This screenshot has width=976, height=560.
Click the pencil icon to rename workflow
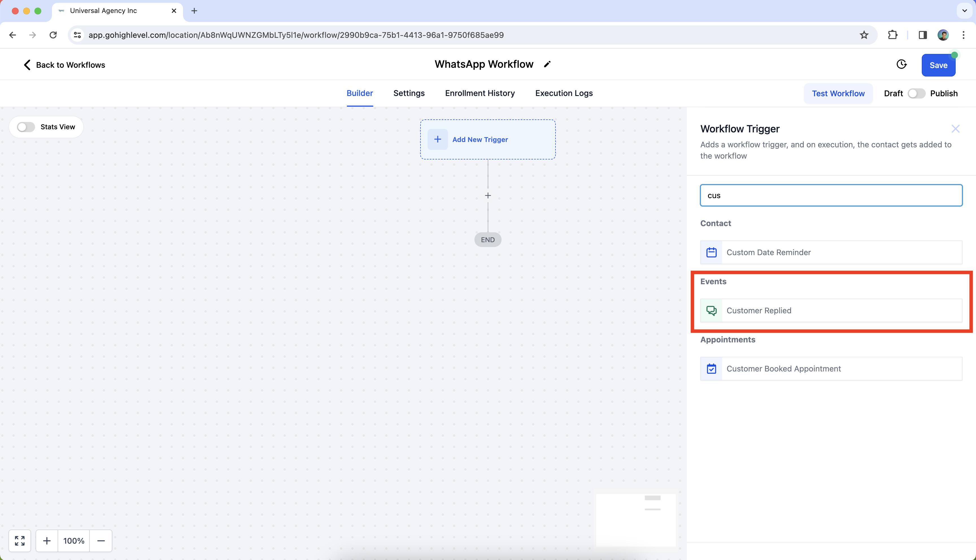pos(547,64)
